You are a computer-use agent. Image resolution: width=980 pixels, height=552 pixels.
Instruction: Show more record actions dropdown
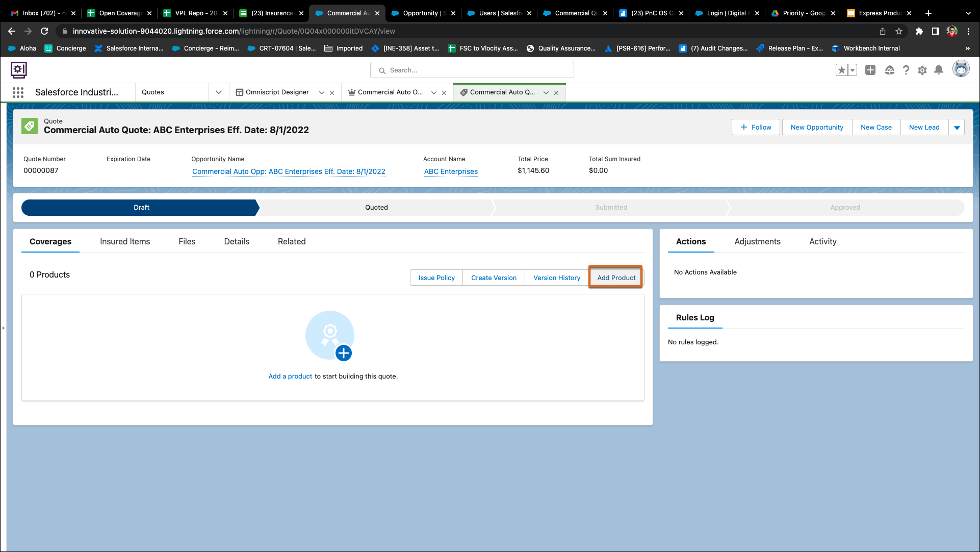957,128
